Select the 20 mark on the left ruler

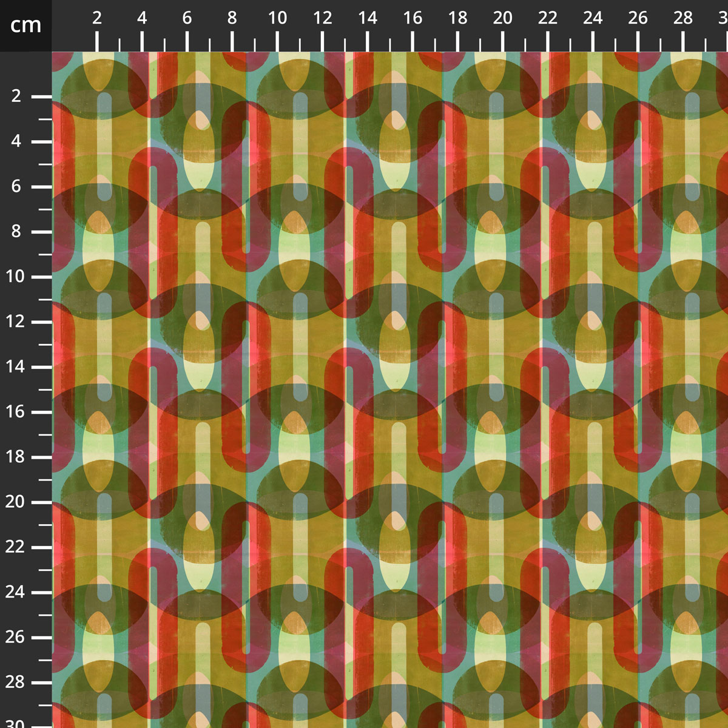(x=16, y=502)
